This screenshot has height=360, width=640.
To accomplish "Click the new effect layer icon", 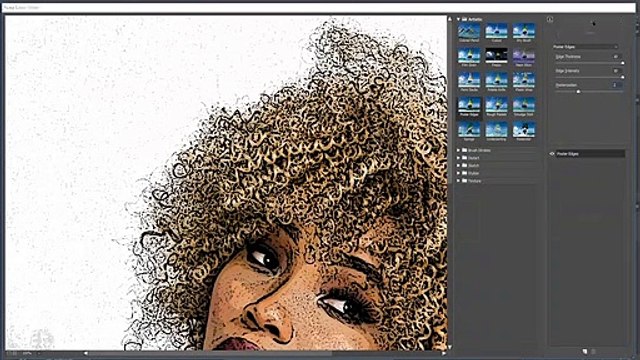I will (x=585, y=351).
